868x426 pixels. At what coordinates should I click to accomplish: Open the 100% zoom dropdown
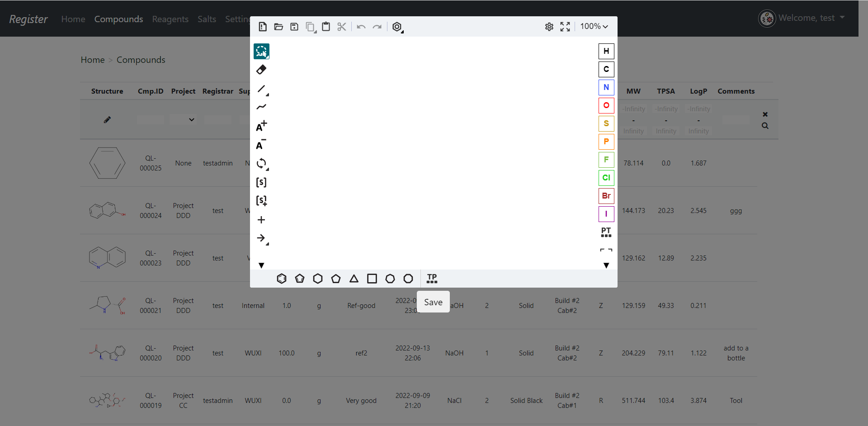pos(594,27)
